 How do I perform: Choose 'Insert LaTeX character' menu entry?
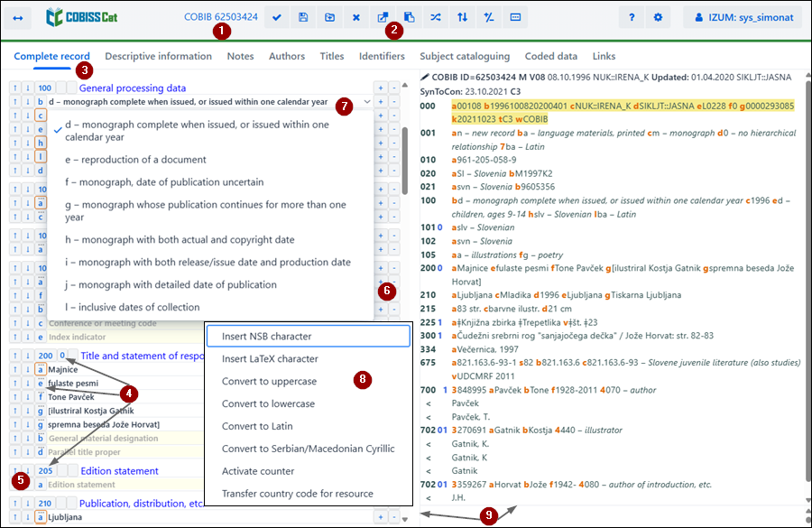click(x=309, y=358)
